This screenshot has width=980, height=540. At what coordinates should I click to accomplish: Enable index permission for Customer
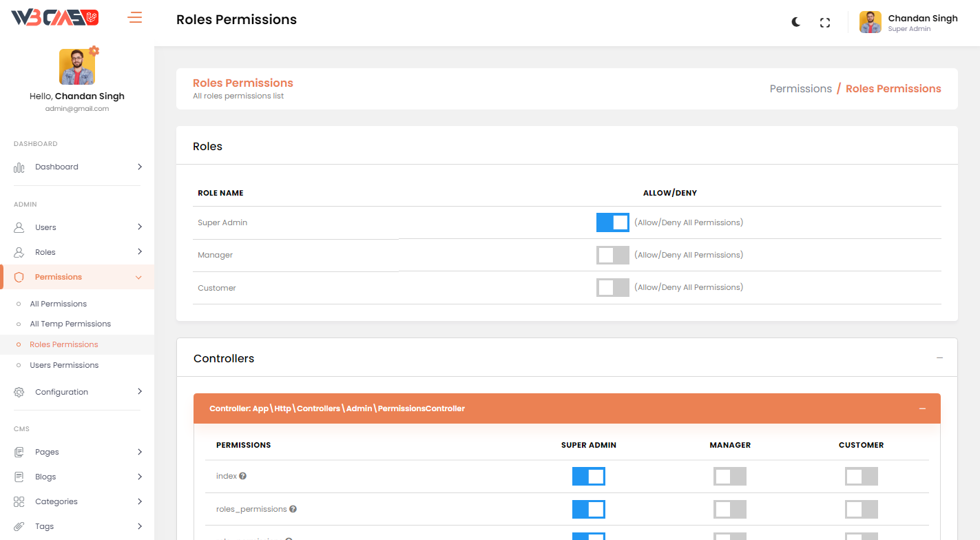click(861, 477)
